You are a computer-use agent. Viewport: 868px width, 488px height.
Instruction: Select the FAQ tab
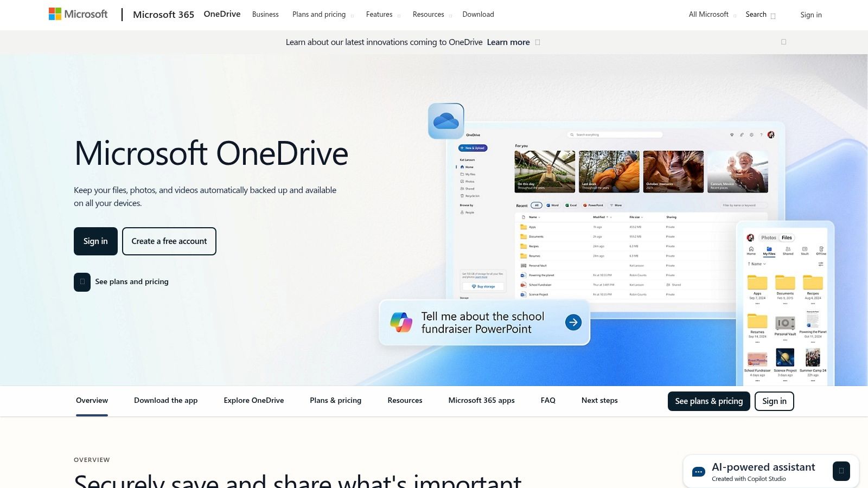tap(548, 401)
